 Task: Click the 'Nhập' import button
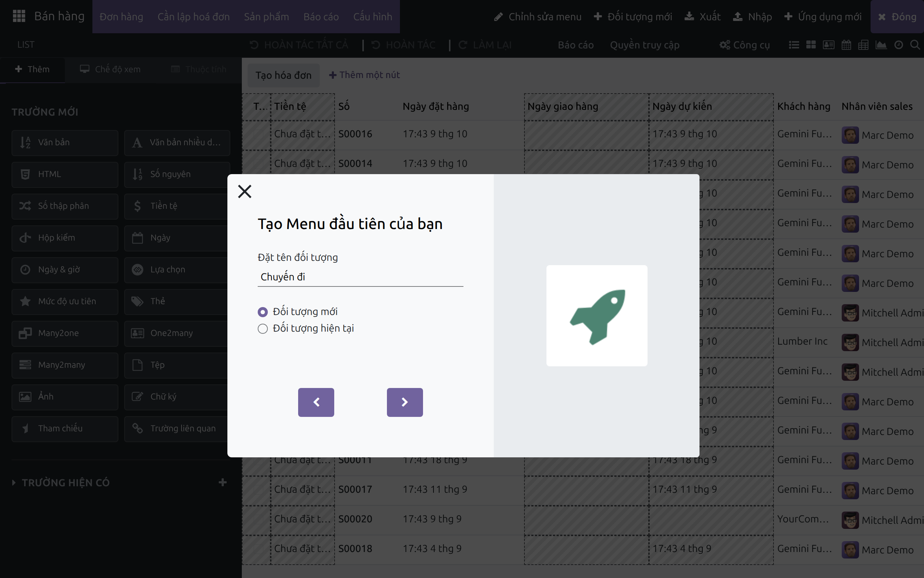coord(753,17)
